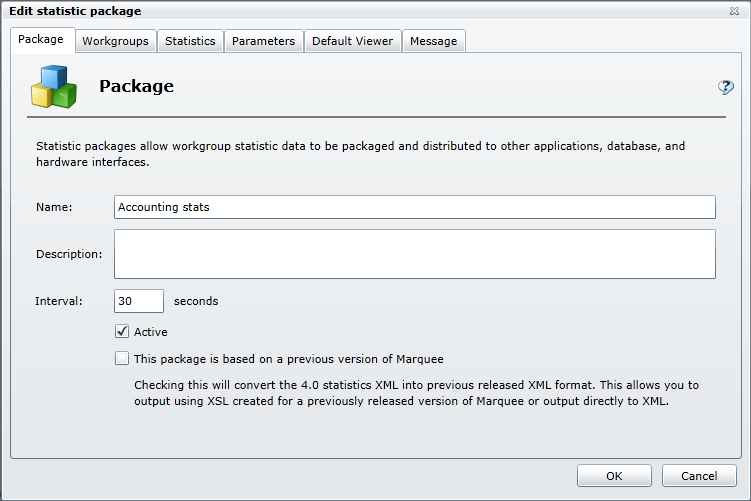Click the Edit statistic package title bar
This screenshot has width=751, height=501.
[300, 11]
